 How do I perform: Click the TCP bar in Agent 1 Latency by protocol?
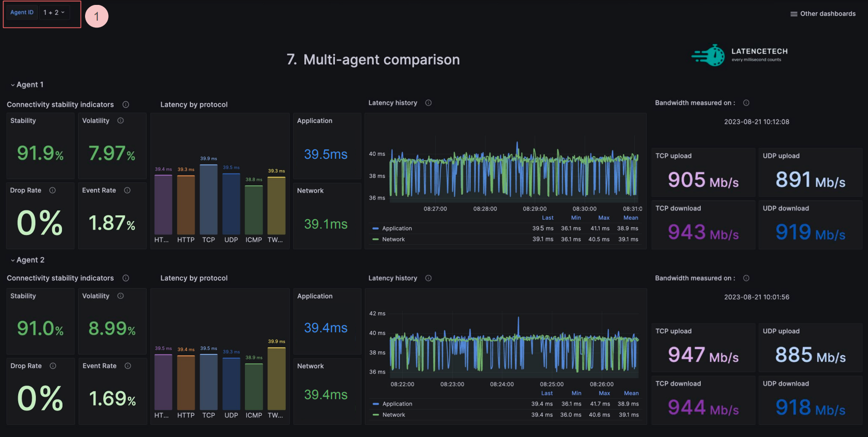coord(209,199)
